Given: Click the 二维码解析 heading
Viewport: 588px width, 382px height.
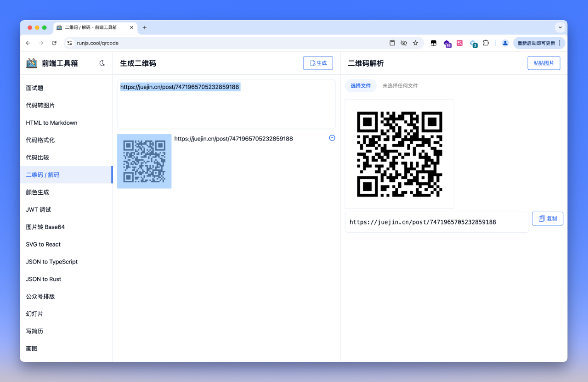Looking at the screenshot, I should pyautogui.click(x=366, y=63).
